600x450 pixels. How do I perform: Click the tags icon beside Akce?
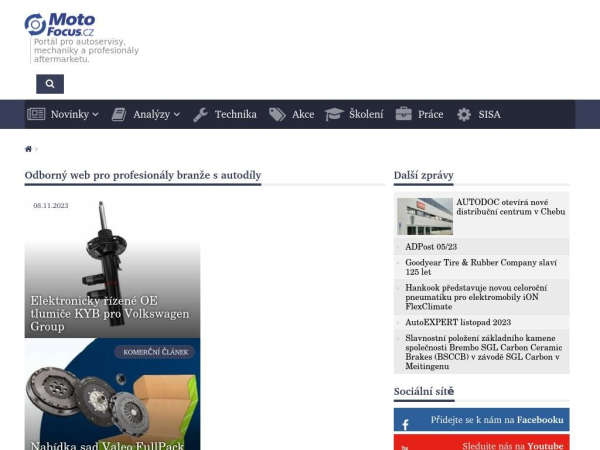(x=277, y=114)
